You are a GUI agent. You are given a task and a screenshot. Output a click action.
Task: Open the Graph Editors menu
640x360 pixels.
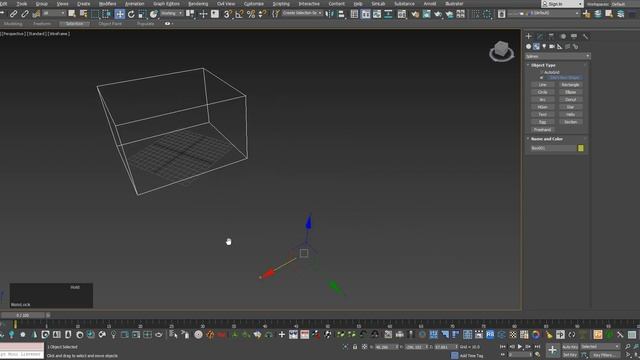(166, 4)
